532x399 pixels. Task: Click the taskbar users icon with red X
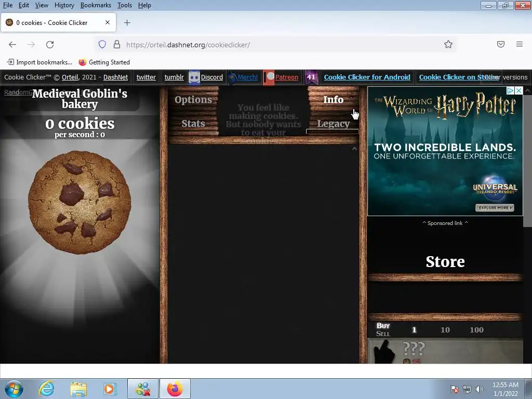point(143,389)
